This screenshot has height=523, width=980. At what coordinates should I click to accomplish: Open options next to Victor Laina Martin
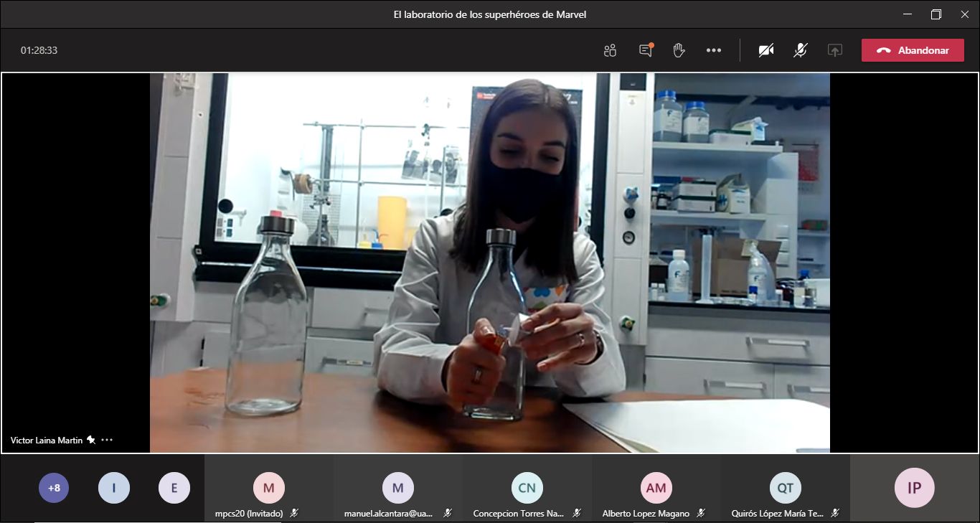click(107, 440)
